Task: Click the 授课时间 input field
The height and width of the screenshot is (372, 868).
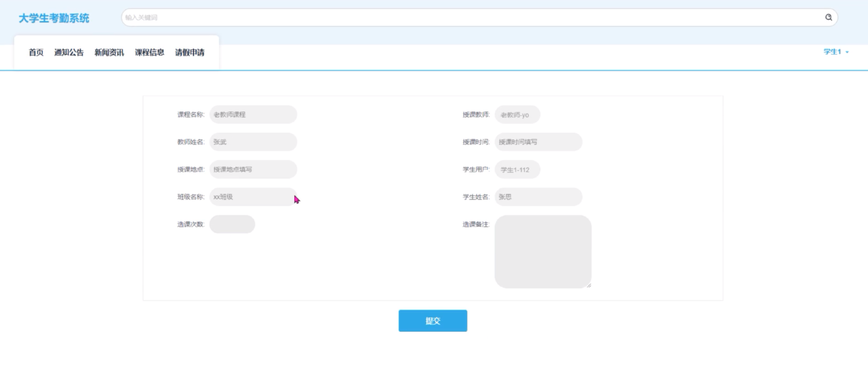Action: (x=538, y=142)
